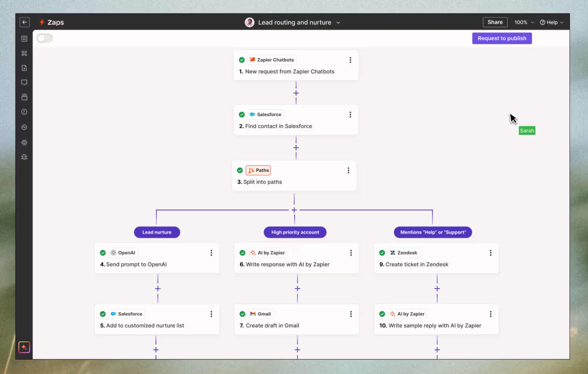Click the OpenAI app badge
This screenshot has height=374, width=588.
click(123, 253)
